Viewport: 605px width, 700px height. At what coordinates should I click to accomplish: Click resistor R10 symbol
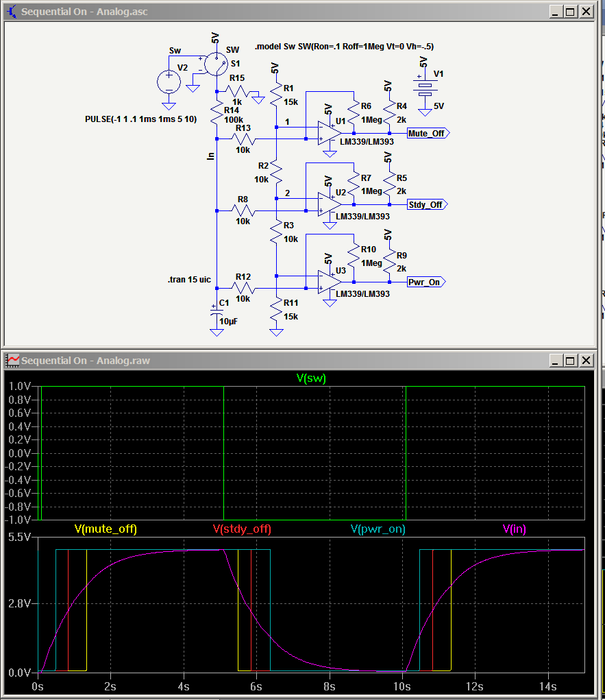point(354,256)
